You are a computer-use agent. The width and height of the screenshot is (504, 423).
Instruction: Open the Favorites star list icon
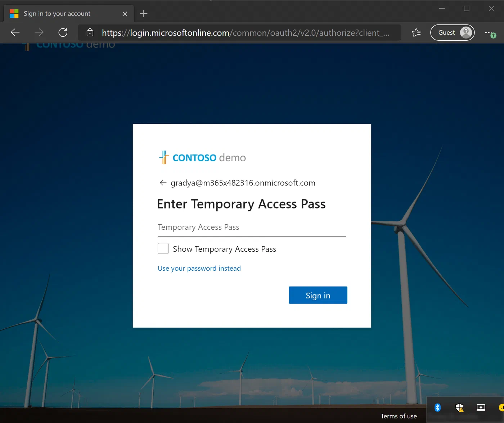(x=416, y=33)
